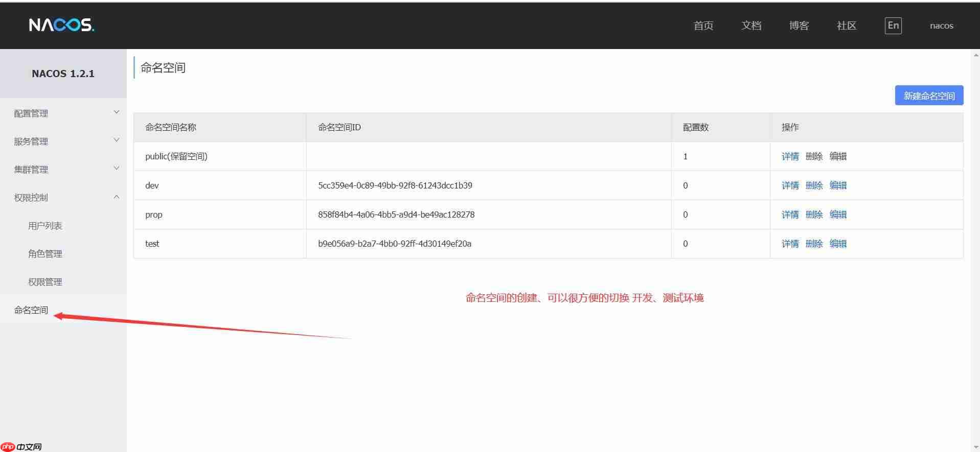Expand the 配置管理 sidebar menu
Viewport: 980px width, 452px height.
click(63, 113)
